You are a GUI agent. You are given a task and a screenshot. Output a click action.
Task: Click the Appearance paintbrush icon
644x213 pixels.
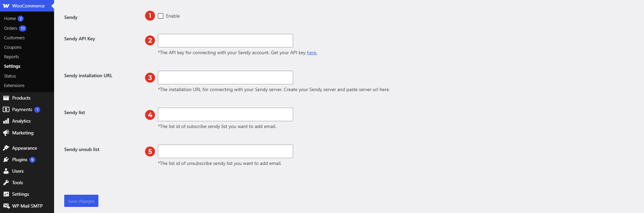point(6,148)
